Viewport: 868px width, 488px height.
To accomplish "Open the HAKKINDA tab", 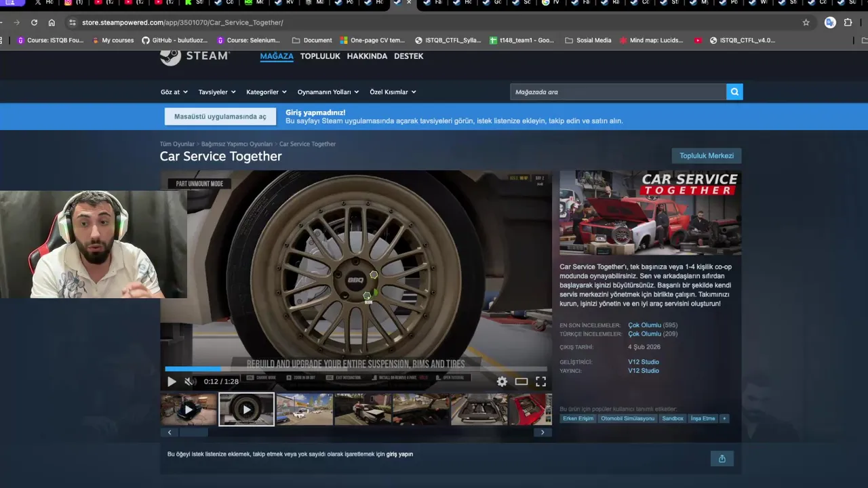I will (x=367, y=56).
